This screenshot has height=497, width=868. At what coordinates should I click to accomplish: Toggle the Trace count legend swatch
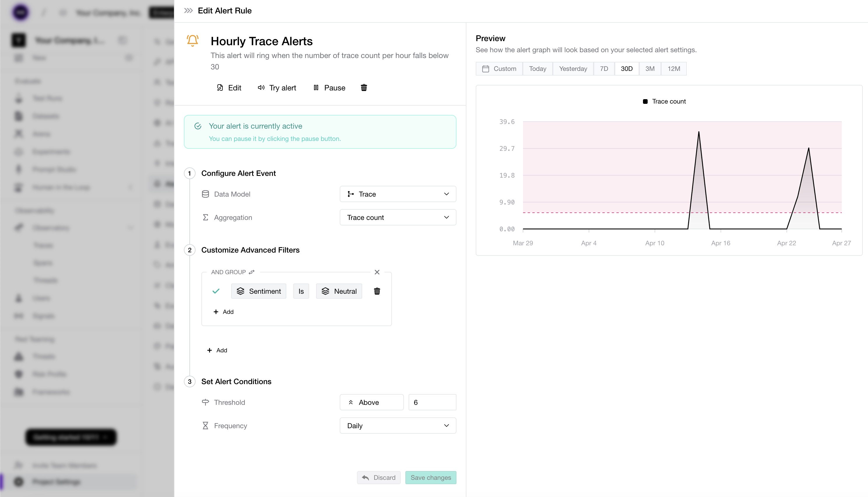645,101
